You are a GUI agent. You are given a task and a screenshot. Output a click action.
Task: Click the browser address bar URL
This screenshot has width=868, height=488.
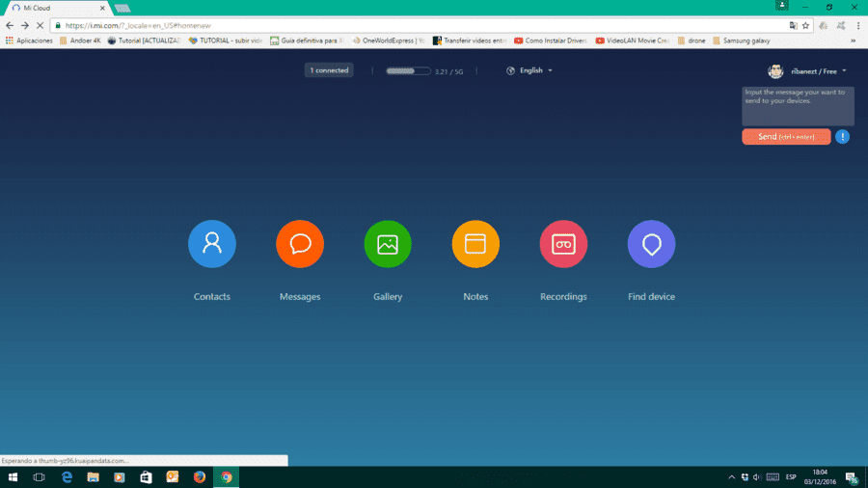(138, 25)
